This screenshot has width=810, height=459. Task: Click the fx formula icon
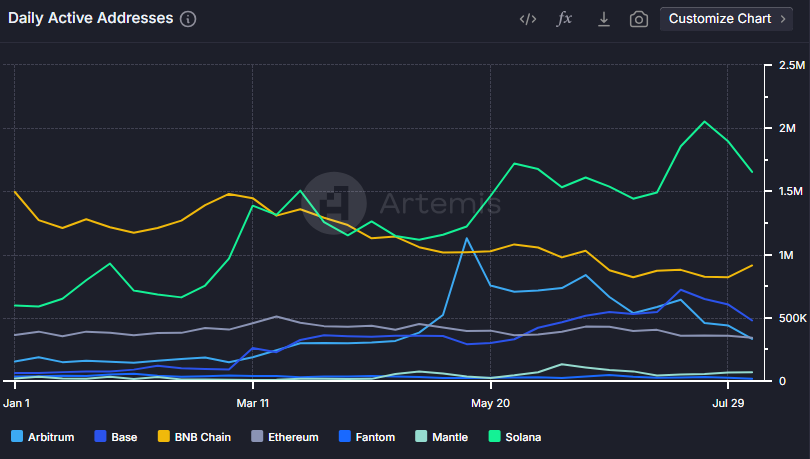pos(564,19)
